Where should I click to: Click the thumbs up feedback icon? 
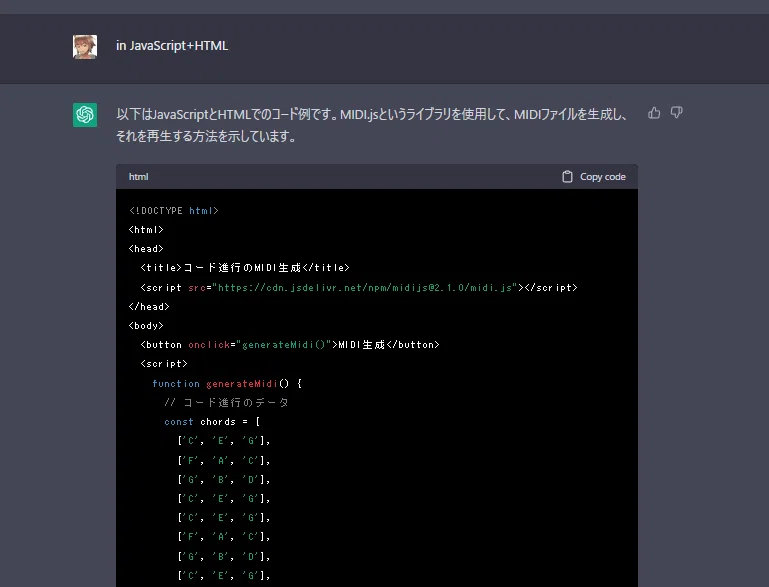[654, 113]
